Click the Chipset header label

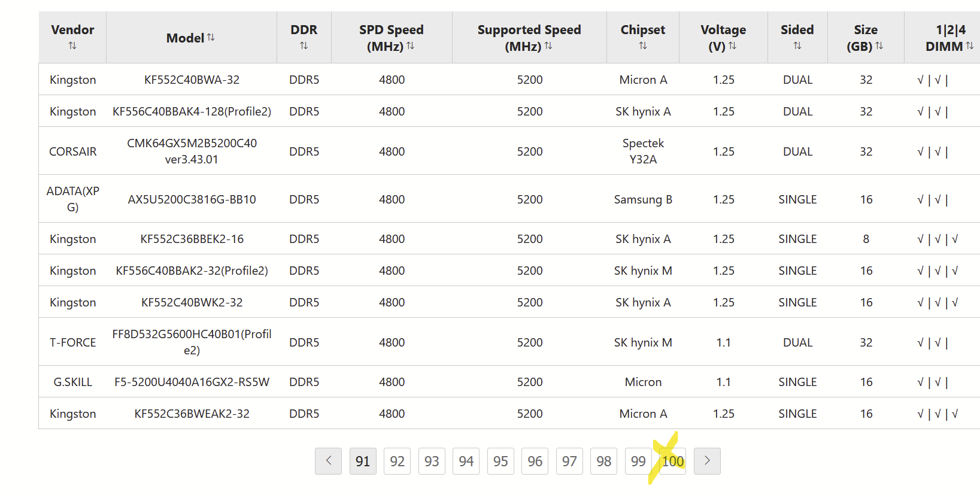[x=643, y=29]
